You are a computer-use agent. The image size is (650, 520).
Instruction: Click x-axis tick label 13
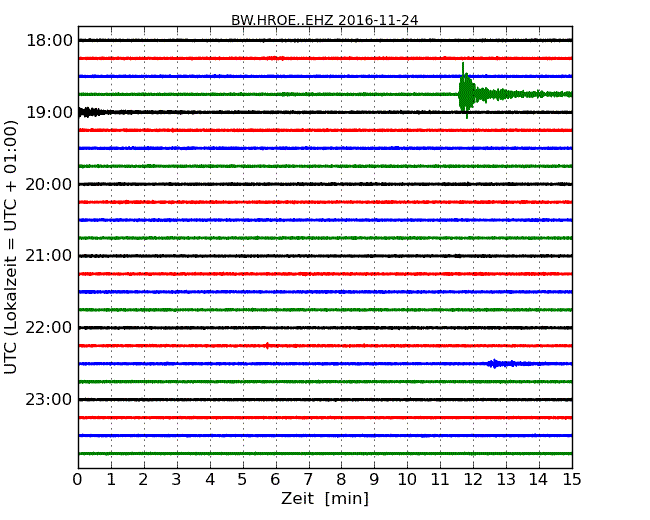(x=506, y=480)
